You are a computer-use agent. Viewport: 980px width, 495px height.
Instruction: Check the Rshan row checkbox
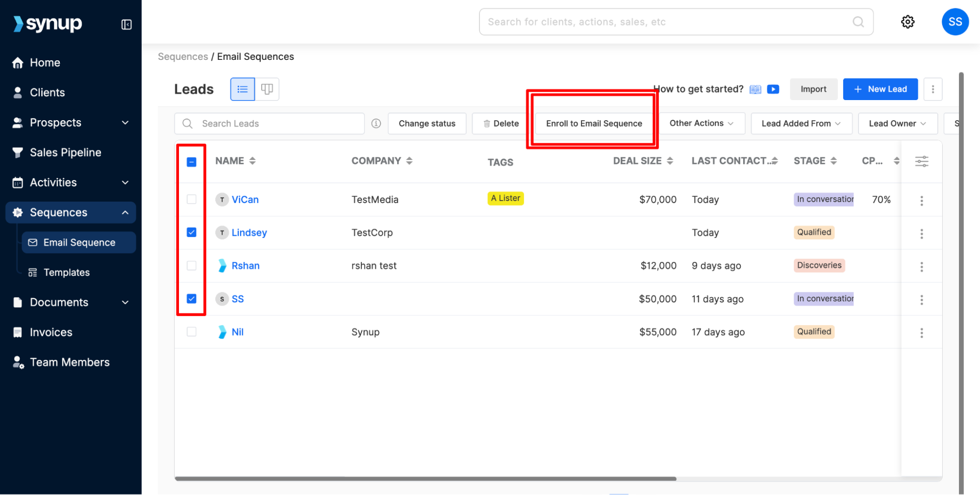point(192,265)
